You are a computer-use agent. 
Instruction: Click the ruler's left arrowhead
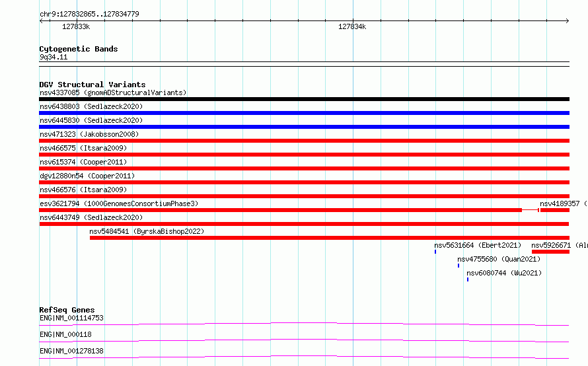point(41,20)
